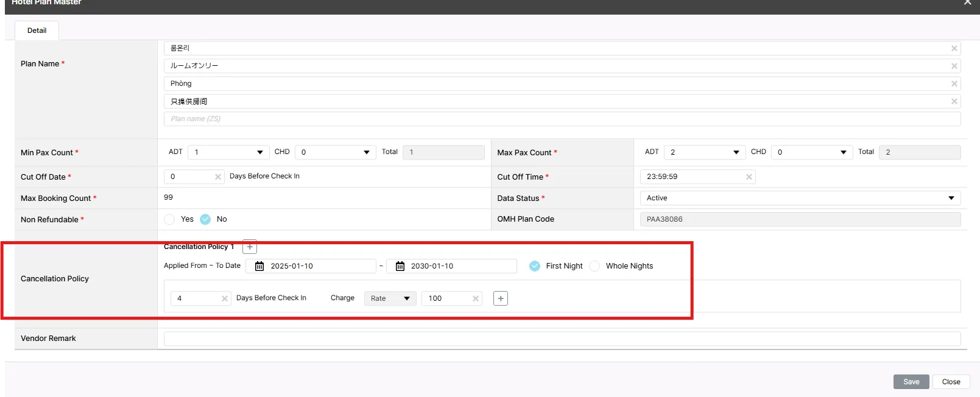Switch to the Detail tab
980x397 pixels.
[x=37, y=30]
